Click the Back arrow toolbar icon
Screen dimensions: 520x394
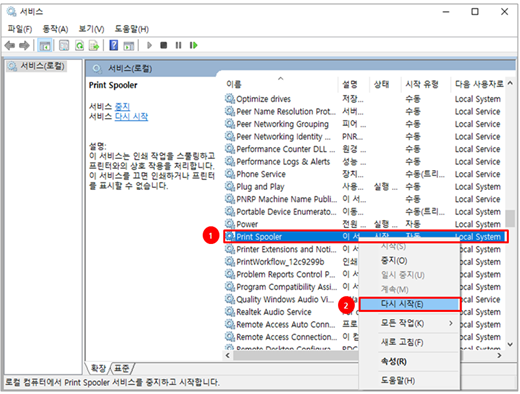(x=10, y=45)
